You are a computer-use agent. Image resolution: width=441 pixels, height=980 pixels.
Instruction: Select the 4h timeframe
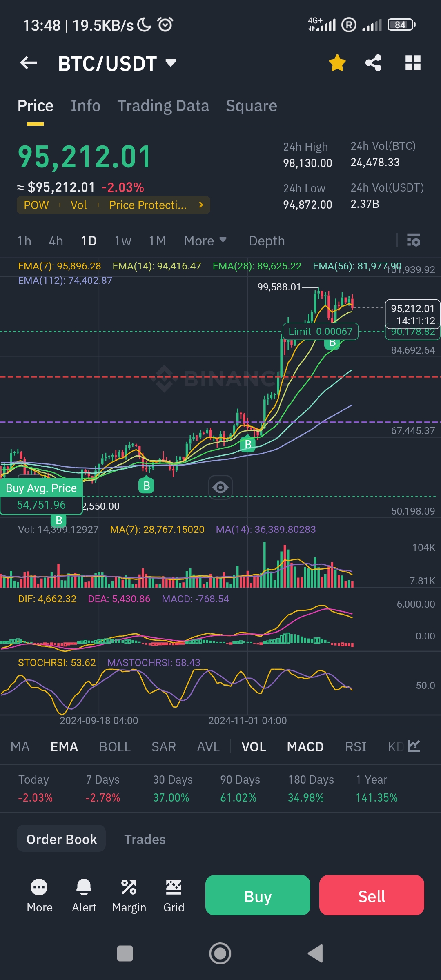tap(56, 241)
